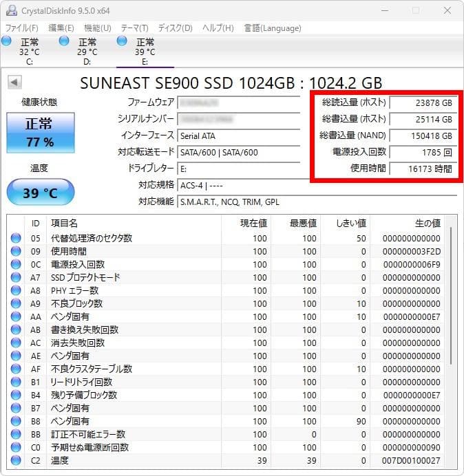464x476 pixels.
Task: Click the SATA/600 | SATA/600 transfer mode field
Action: click(x=239, y=152)
